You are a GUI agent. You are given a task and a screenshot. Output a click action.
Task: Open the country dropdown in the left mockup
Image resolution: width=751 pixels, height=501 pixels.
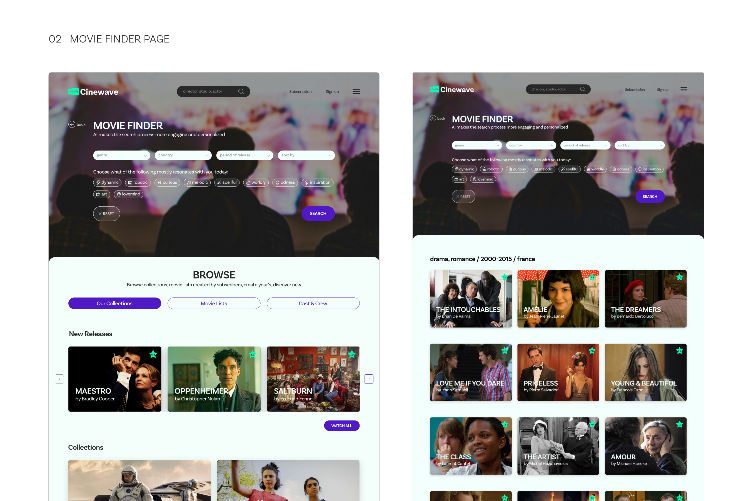pyautogui.click(x=183, y=155)
